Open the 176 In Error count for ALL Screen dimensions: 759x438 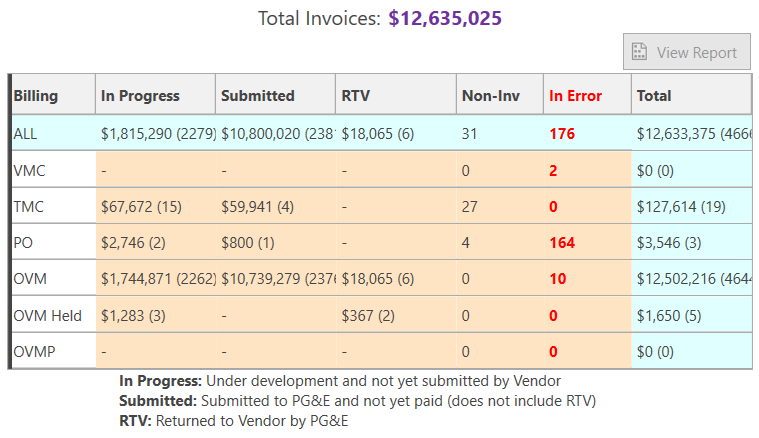click(x=562, y=133)
